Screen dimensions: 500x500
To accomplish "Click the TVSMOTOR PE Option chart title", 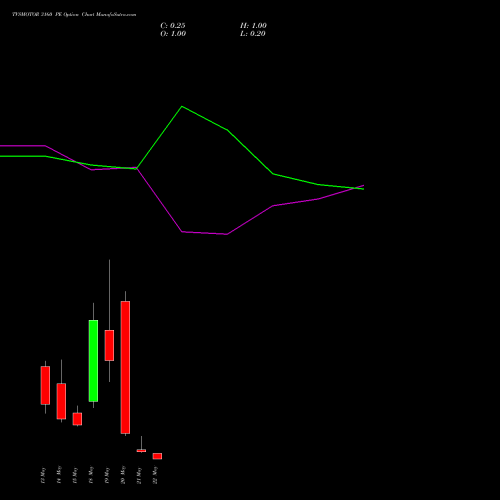I will 74,15.
